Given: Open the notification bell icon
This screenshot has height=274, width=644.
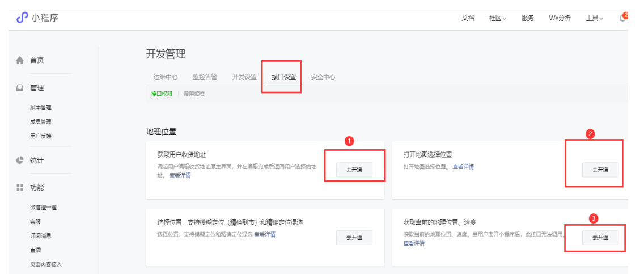Looking at the screenshot, I should pos(623,18).
